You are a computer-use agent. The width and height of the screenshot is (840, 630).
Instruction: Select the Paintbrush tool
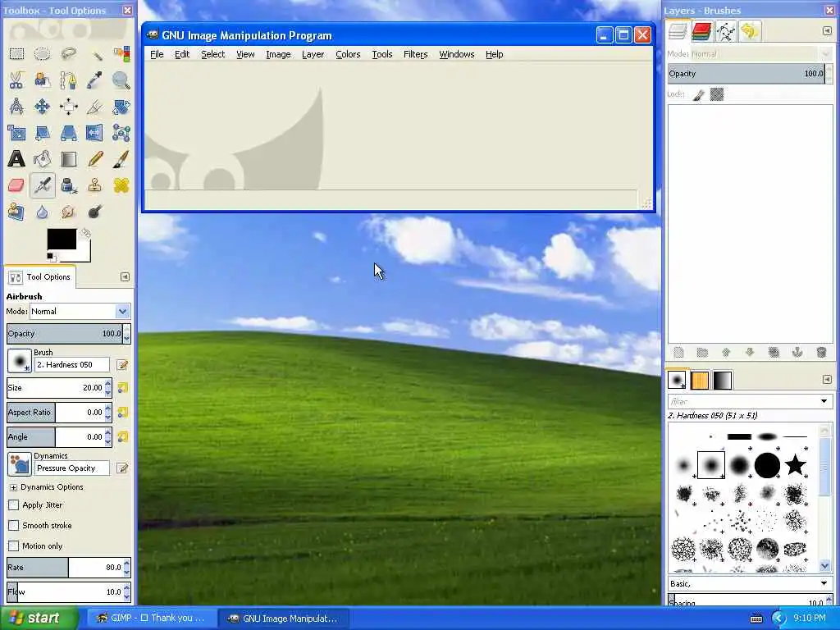point(121,159)
